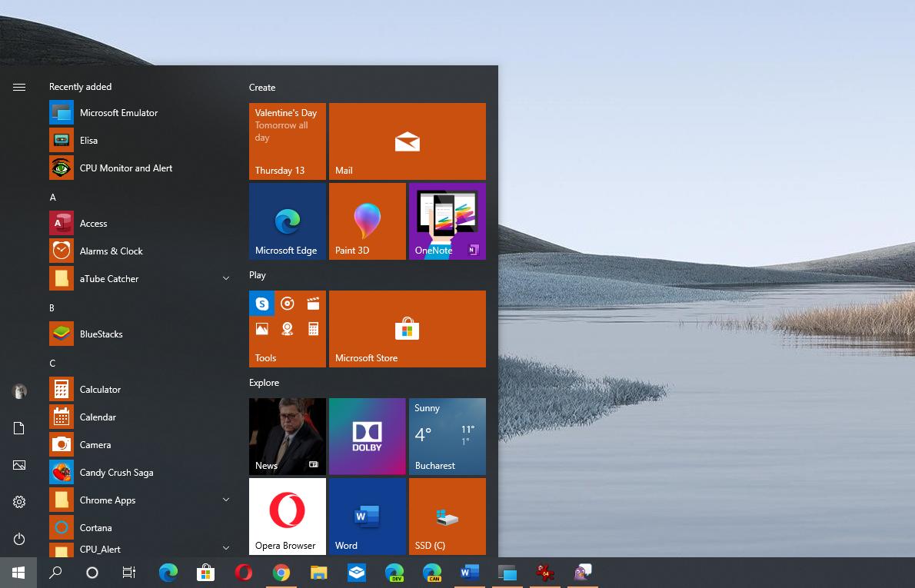Launch Edge Canary from the taskbar
The height and width of the screenshot is (588, 915).
coord(432,573)
